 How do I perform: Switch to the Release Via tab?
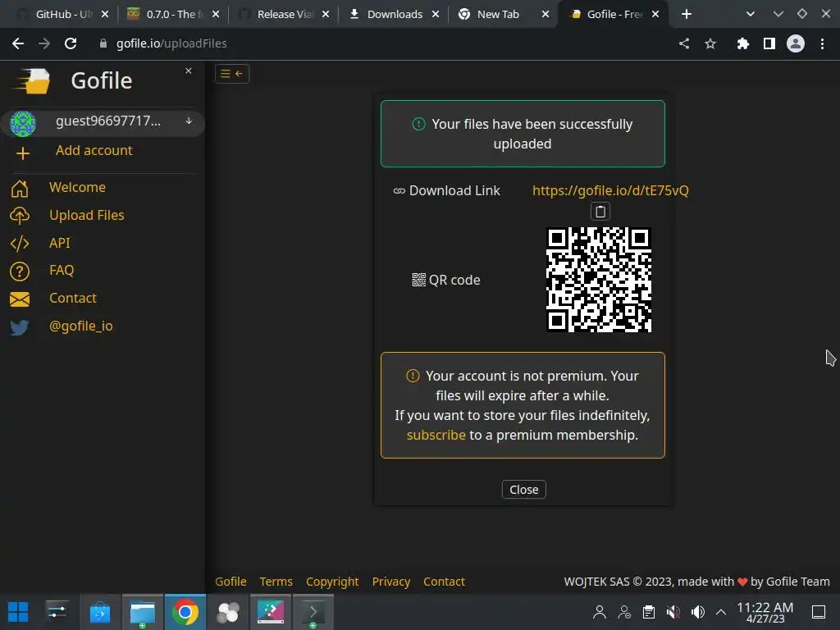pos(283,15)
